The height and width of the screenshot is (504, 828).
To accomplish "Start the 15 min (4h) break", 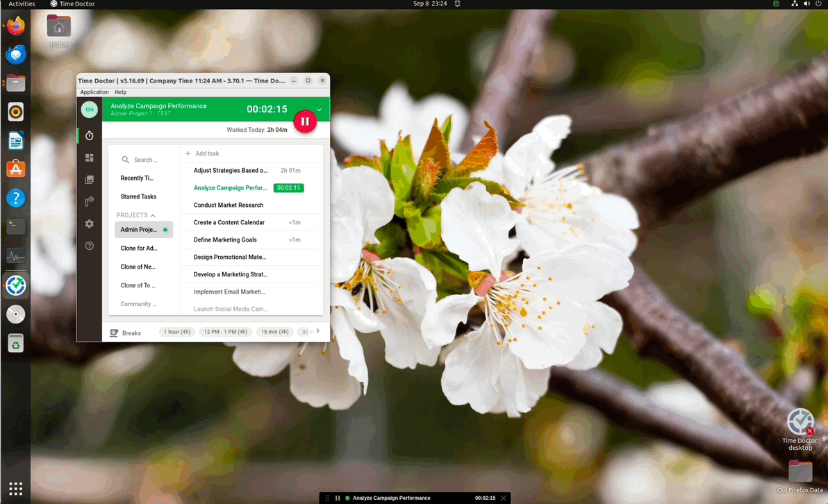I will tap(274, 332).
